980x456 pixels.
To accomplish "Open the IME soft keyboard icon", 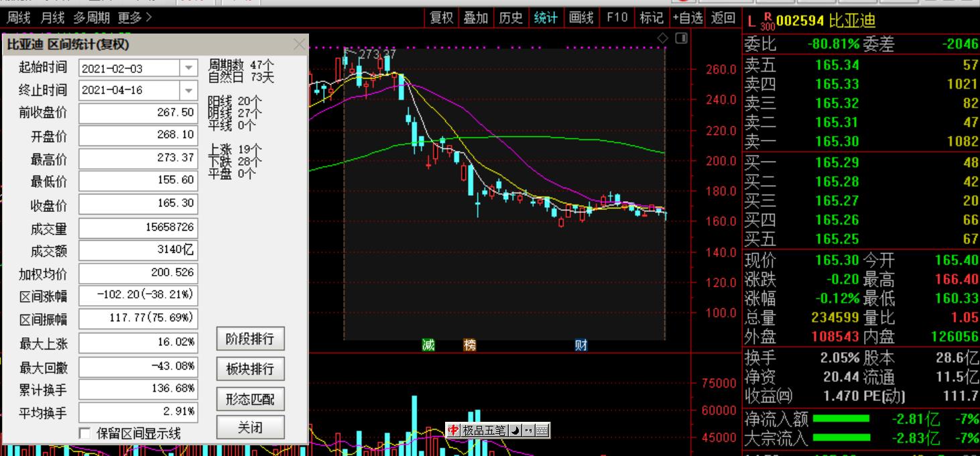I will (x=542, y=431).
